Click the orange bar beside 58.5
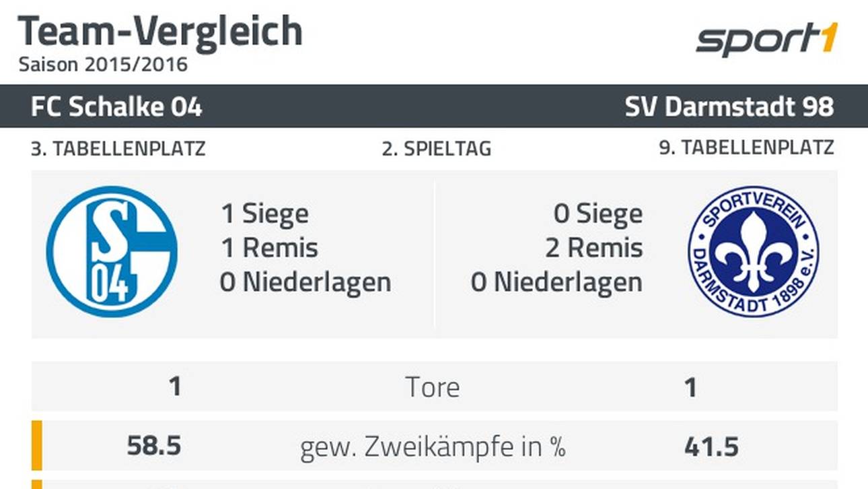Image resolution: width=868 pixels, height=489 pixels. pyautogui.click(x=36, y=445)
